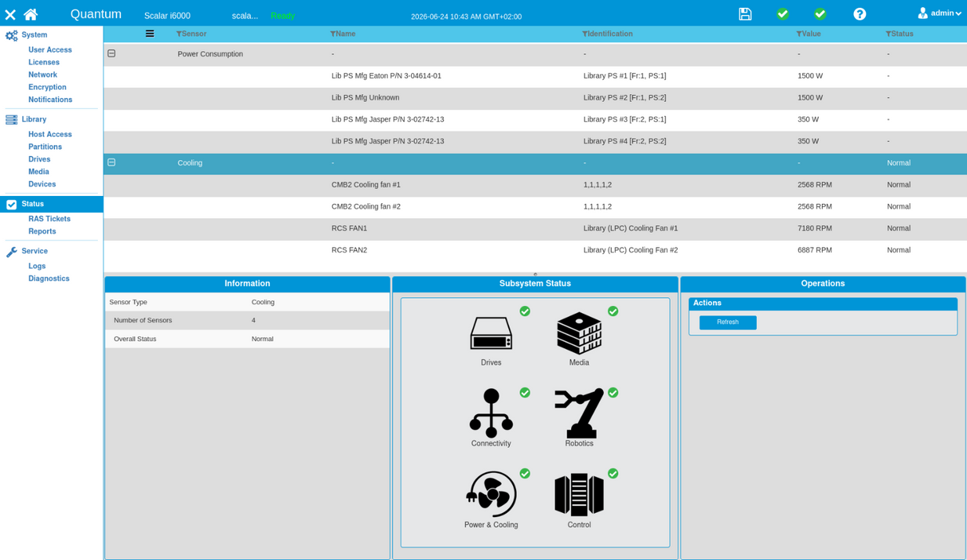Select the System section heading
Viewport: 967px width, 560px height.
point(34,35)
